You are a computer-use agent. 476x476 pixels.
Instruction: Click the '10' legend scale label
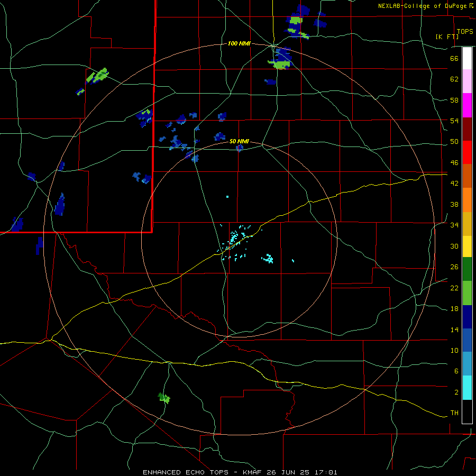tap(454, 350)
